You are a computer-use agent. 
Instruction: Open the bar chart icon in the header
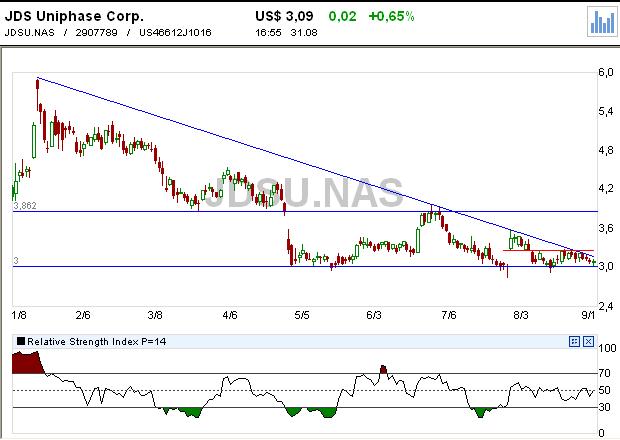[602, 22]
